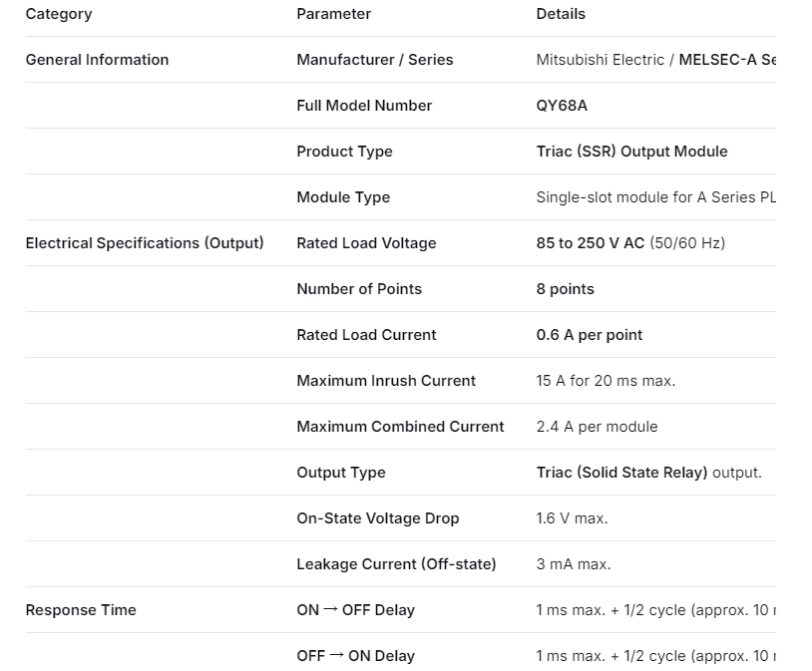
Task: Click the Parameter column header
Action: click(x=333, y=14)
